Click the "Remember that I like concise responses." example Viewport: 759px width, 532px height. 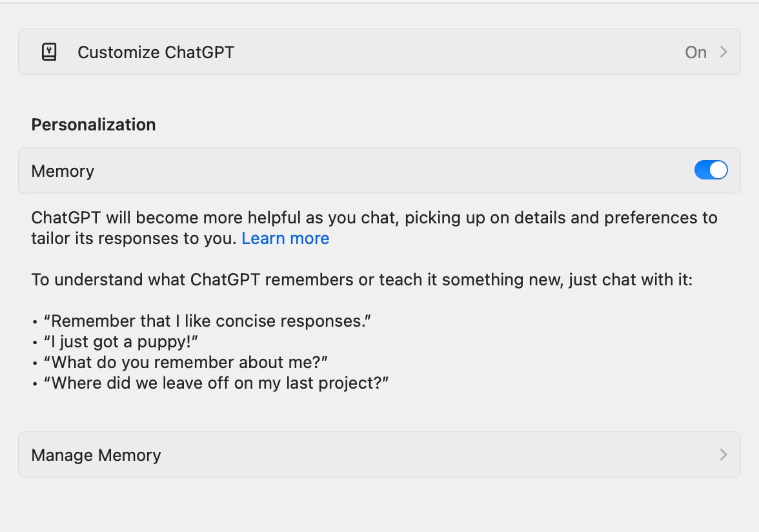[207, 321]
